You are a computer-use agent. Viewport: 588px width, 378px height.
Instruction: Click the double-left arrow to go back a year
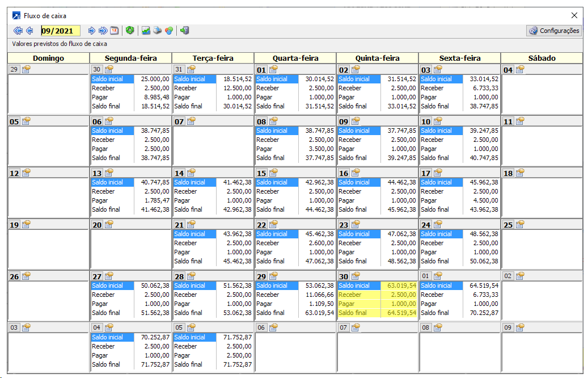(x=18, y=31)
